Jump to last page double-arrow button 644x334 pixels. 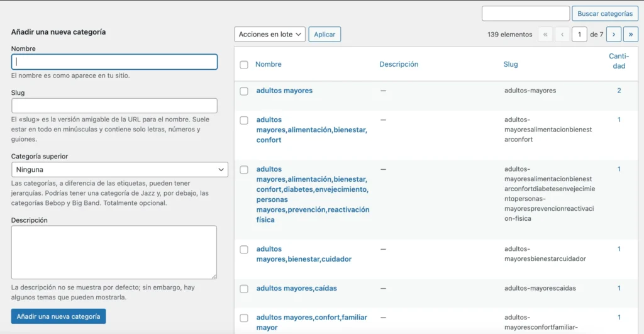tap(630, 35)
